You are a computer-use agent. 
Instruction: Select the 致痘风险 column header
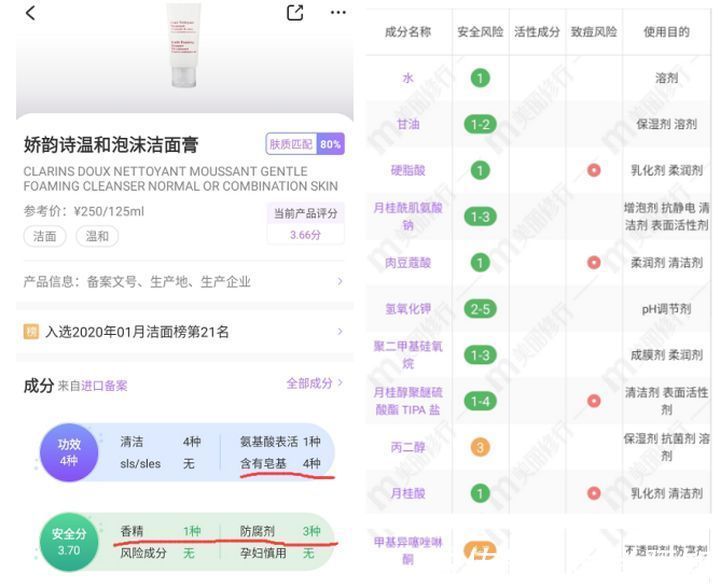pyautogui.click(x=594, y=32)
